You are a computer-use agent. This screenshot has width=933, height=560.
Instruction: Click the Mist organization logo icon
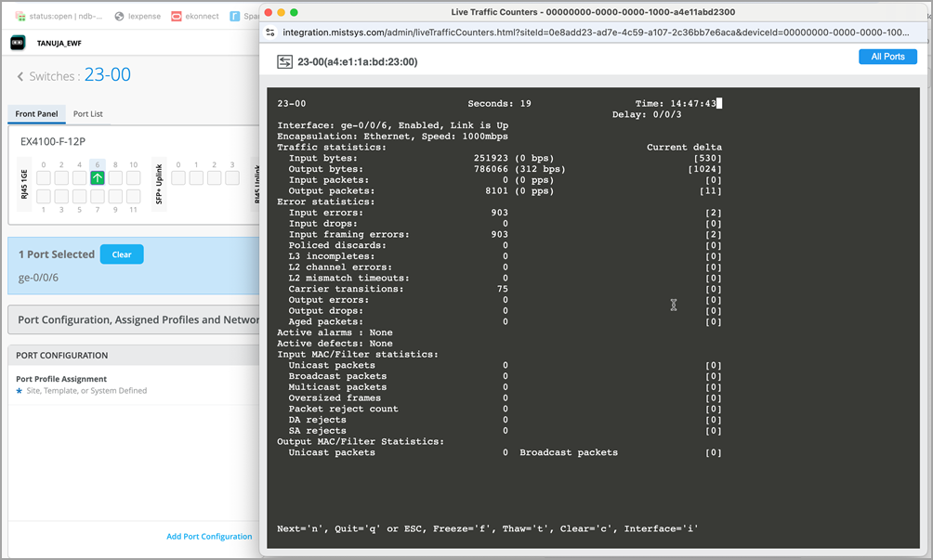(x=18, y=43)
